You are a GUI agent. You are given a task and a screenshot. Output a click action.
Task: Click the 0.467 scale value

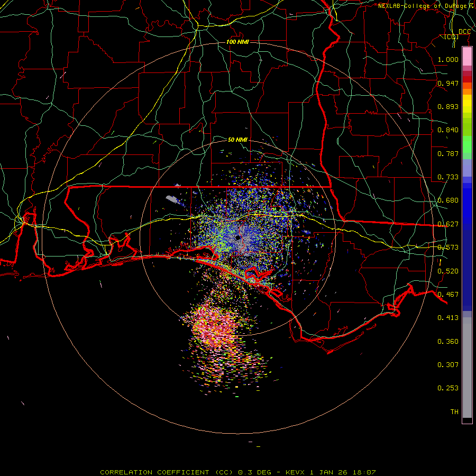[x=448, y=294]
